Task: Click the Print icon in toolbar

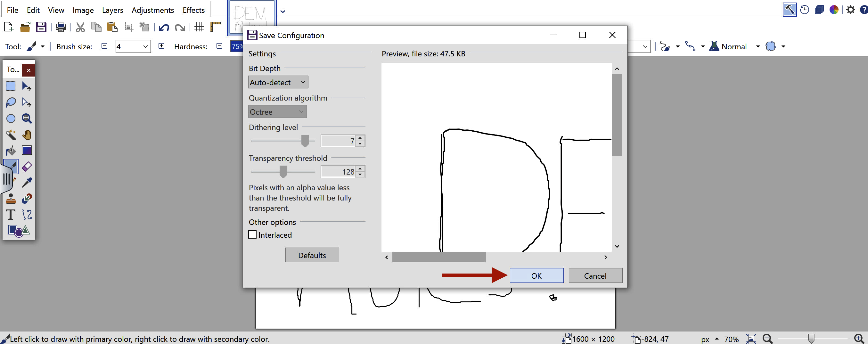Action: [61, 27]
